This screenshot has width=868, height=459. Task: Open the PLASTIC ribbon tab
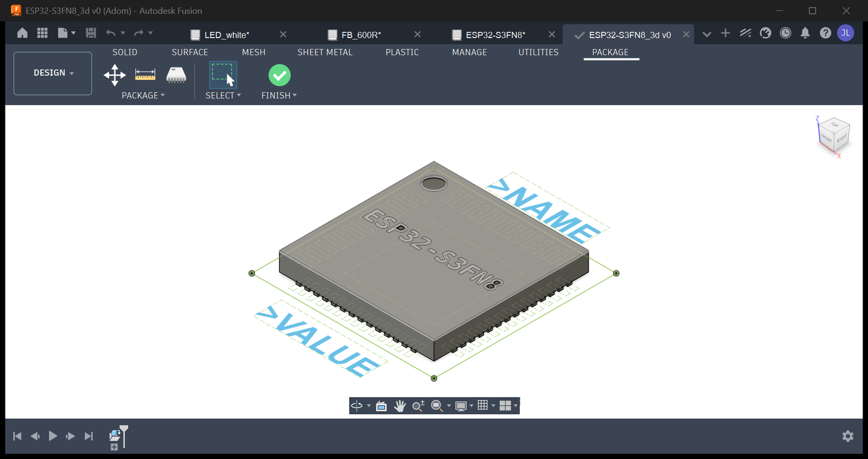(x=402, y=52)
